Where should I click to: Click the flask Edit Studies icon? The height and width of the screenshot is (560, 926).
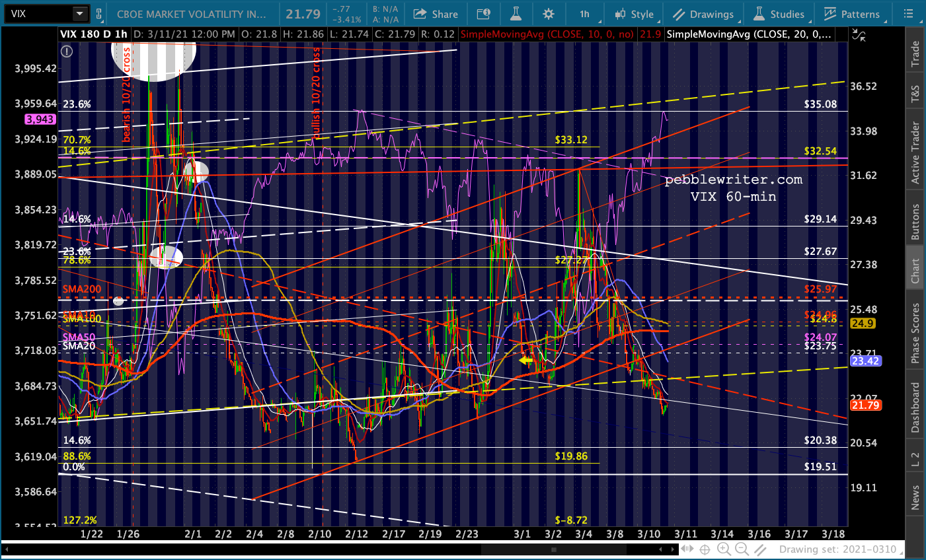coord(516,14)
